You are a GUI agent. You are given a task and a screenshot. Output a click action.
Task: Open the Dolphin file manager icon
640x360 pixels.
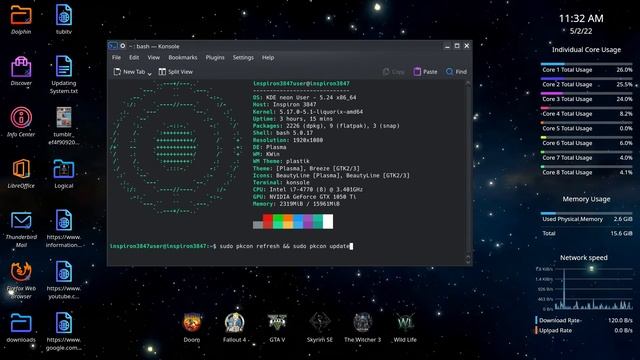(21, 15)
